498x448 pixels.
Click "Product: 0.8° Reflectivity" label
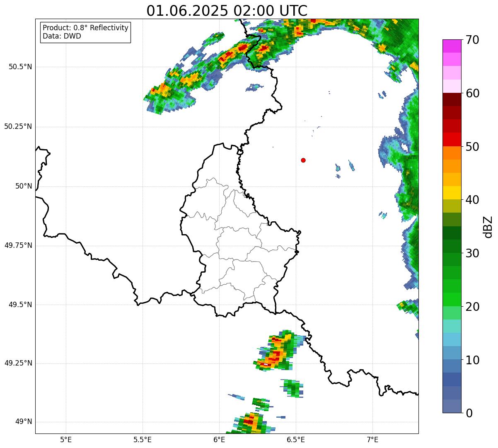[x=86, y=28]
